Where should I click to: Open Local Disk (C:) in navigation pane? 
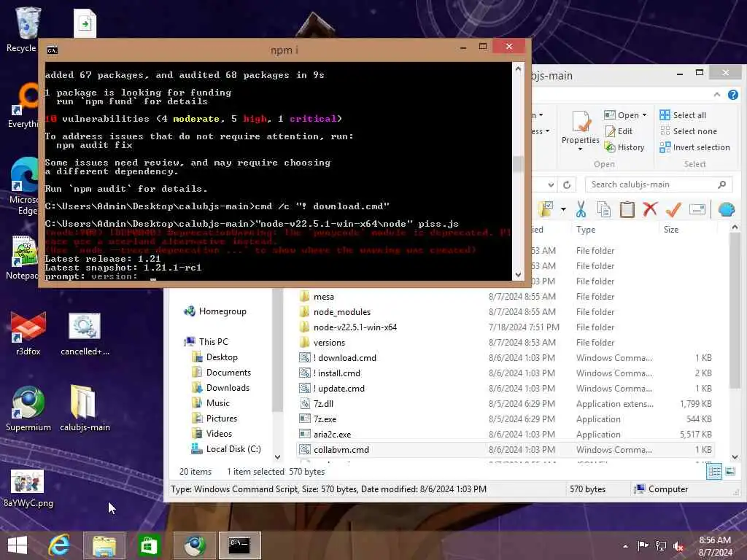coord(226,448)
